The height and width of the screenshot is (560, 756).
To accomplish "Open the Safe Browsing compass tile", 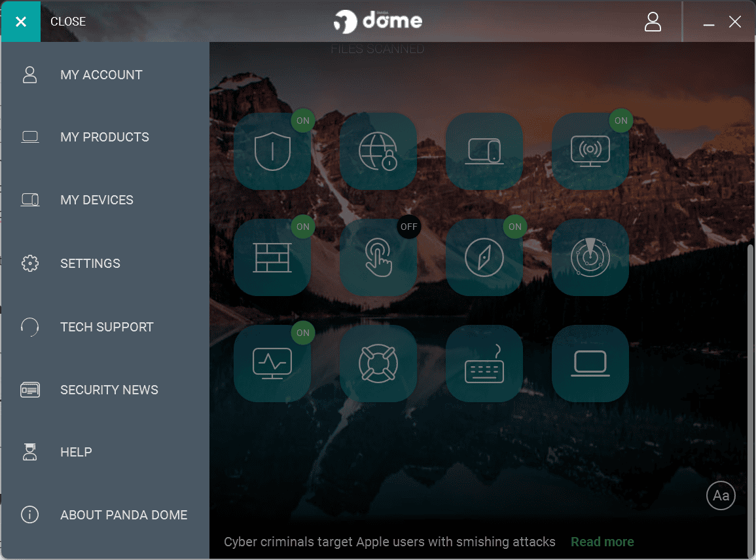I will point(484,257).
